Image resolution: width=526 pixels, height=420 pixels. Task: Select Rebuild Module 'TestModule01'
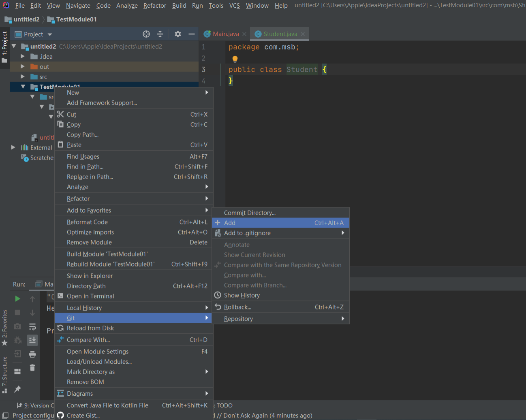click(x=134, y=264)
